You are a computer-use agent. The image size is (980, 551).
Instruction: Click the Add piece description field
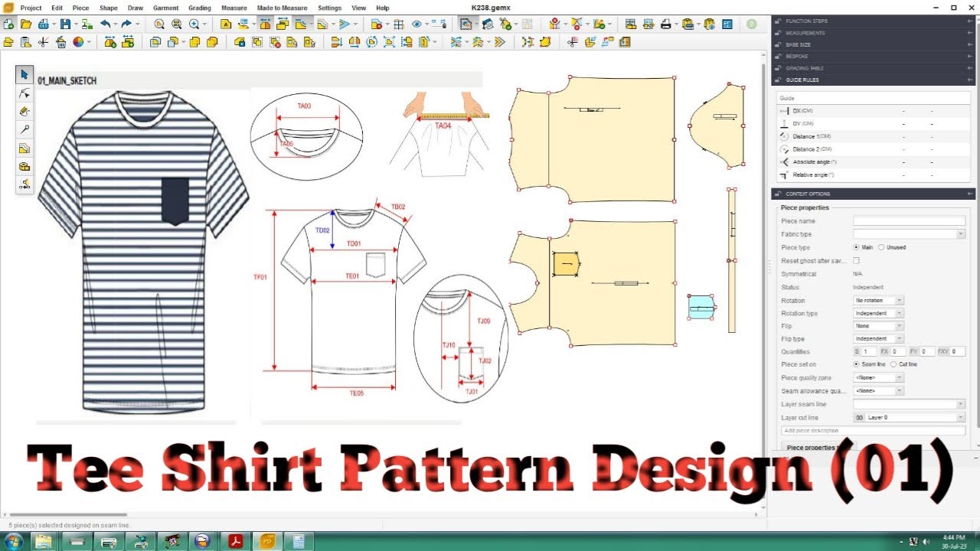click(x=873, y=431)
